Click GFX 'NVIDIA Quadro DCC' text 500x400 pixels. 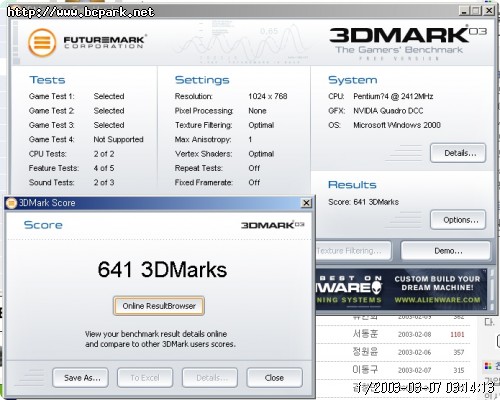pyautogui.click(x=388, y=111)
